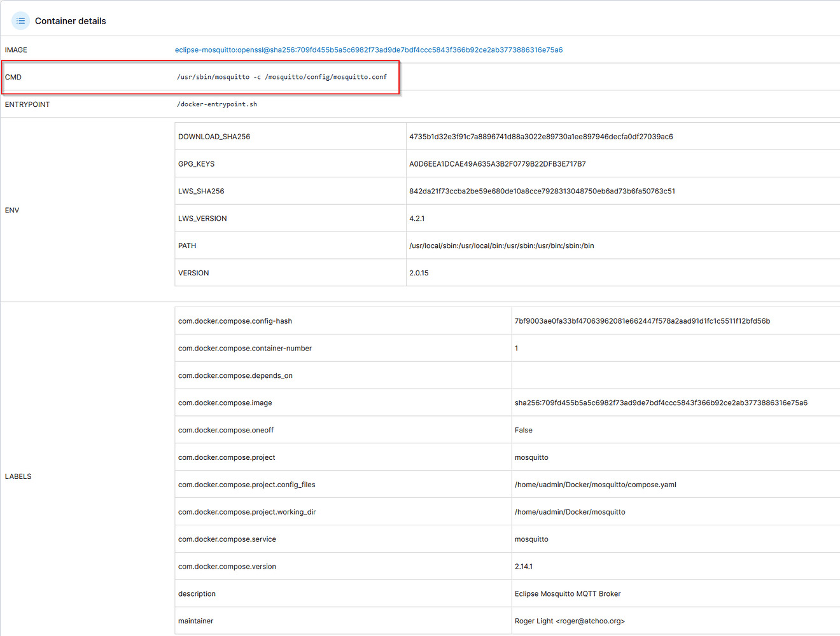Click the com.docker.compose.depends_on label
This screenshot has height=636, width=840.
pos(235,376)
